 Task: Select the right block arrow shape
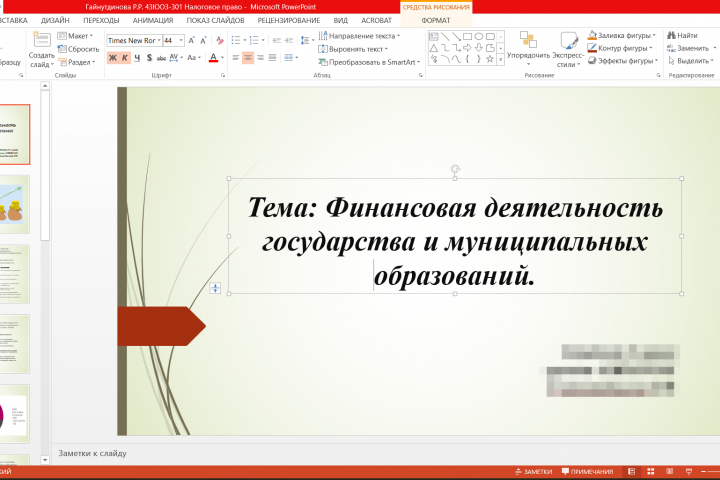coord(467,48)
